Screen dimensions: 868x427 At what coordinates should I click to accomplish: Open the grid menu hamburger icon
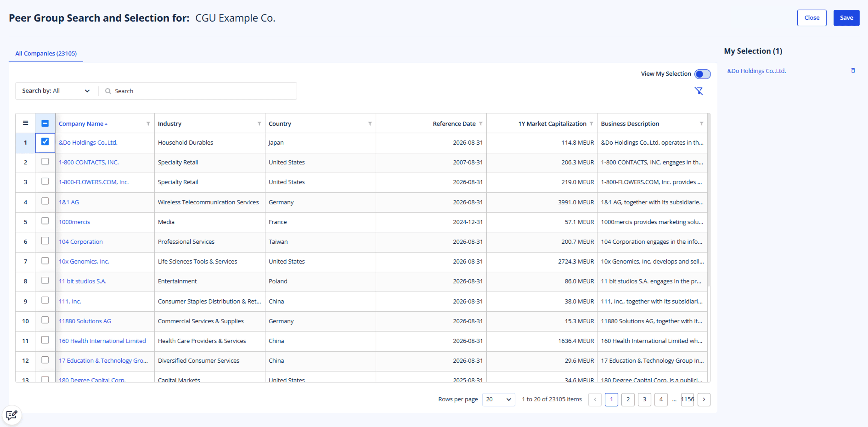click(x=25, y=123)
